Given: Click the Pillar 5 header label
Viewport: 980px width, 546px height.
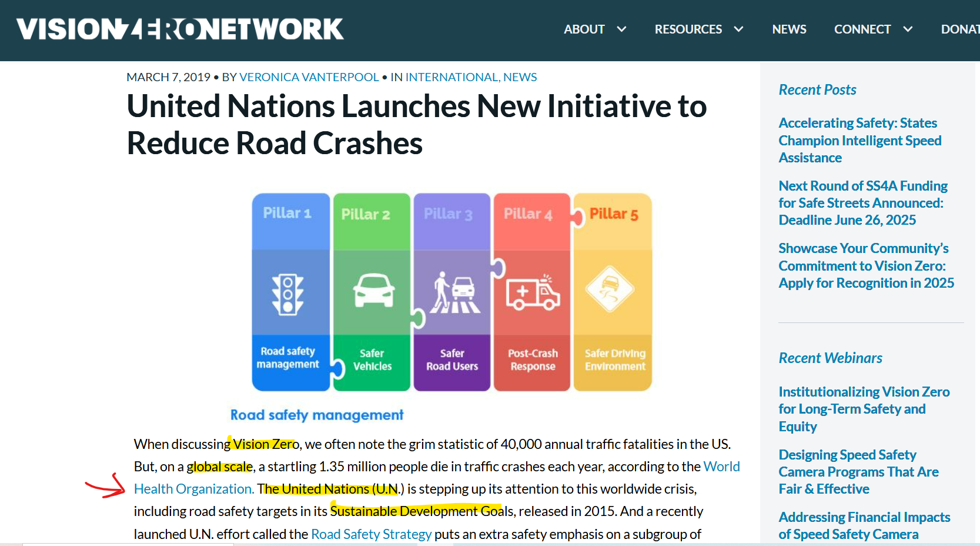Looking at the screenshot, I should (614, 214).
